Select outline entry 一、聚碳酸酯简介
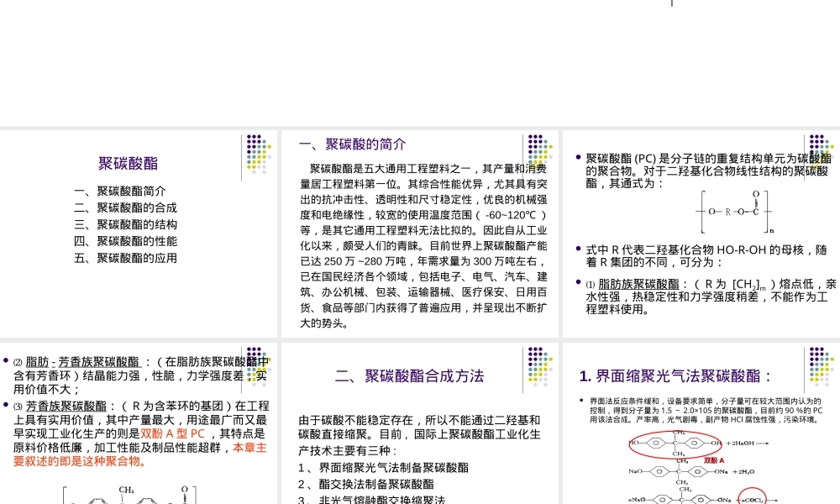840x504 pixels. 120,192
